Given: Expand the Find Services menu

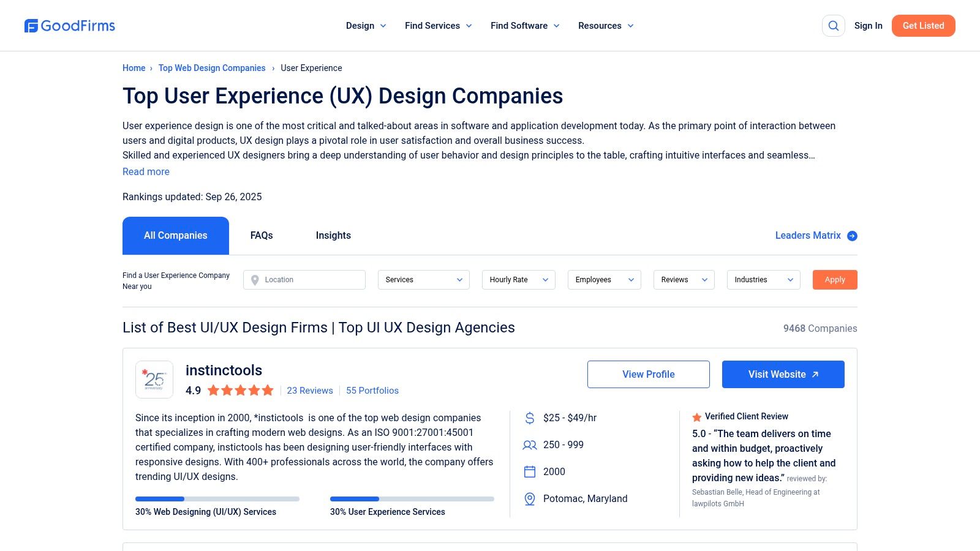Looking at the screenshot, I should pyautogui.click(x=439, y=26).
